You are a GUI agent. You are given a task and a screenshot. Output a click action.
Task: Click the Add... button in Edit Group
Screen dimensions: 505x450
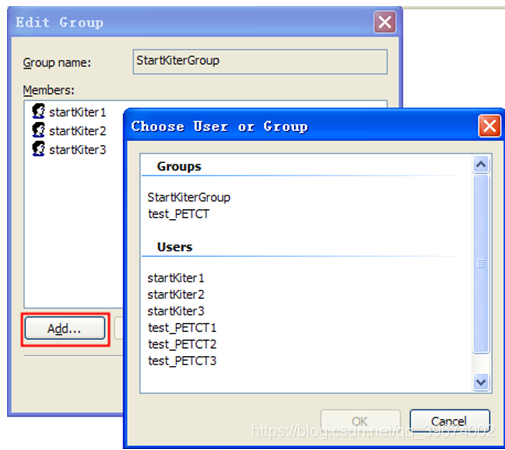tap(65, 329)
